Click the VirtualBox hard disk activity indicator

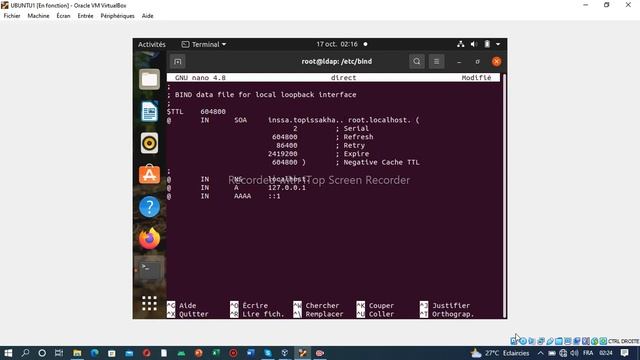514,341
